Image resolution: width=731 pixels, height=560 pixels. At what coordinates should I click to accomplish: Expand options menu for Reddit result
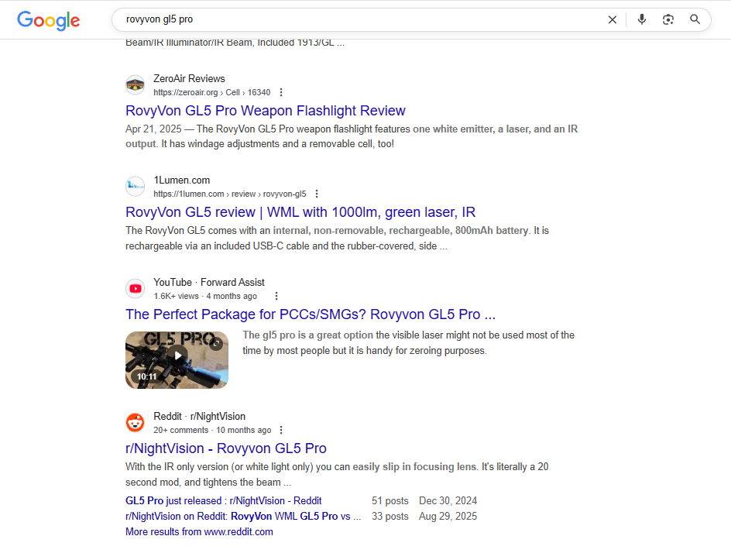(x=280, y=430)
